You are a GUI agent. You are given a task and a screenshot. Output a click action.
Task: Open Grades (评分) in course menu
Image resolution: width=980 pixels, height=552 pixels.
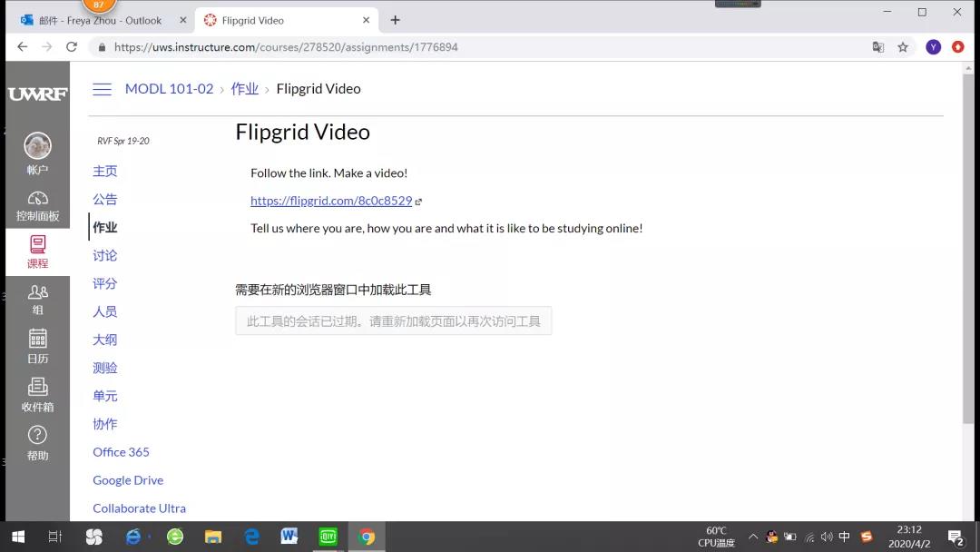point(105,283)
